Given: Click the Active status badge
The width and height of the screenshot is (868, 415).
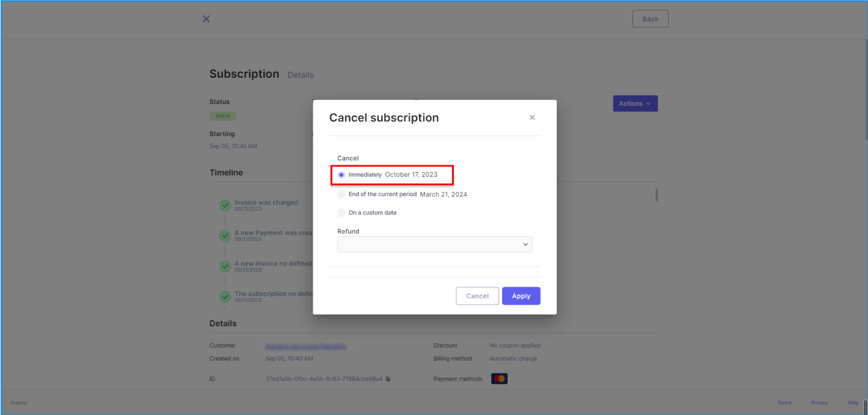Looking at the screenshot, I should tap(223, 116).
